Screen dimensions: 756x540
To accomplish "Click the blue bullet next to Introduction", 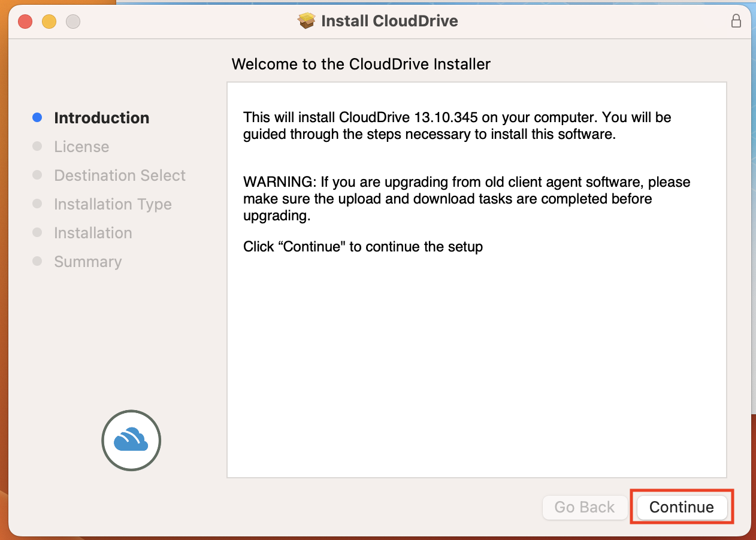I will 37,117.
